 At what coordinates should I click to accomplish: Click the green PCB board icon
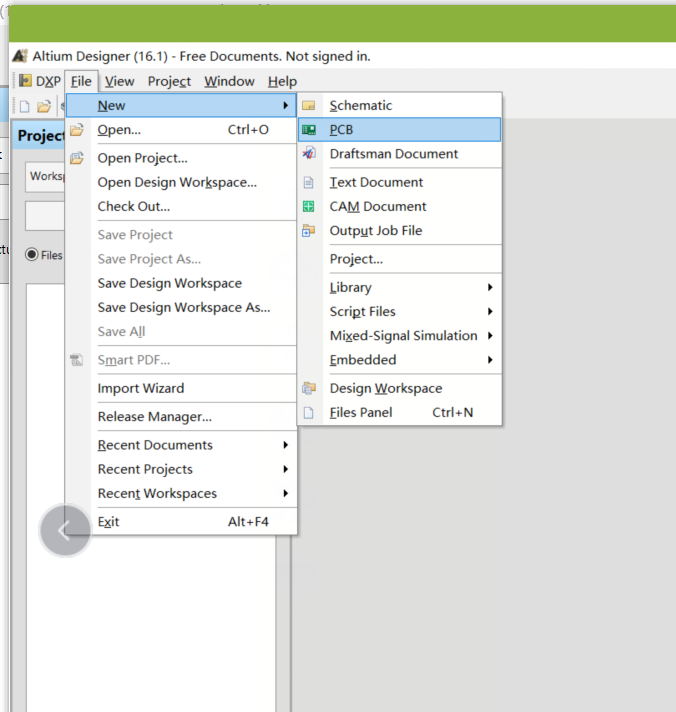(309, 130)
